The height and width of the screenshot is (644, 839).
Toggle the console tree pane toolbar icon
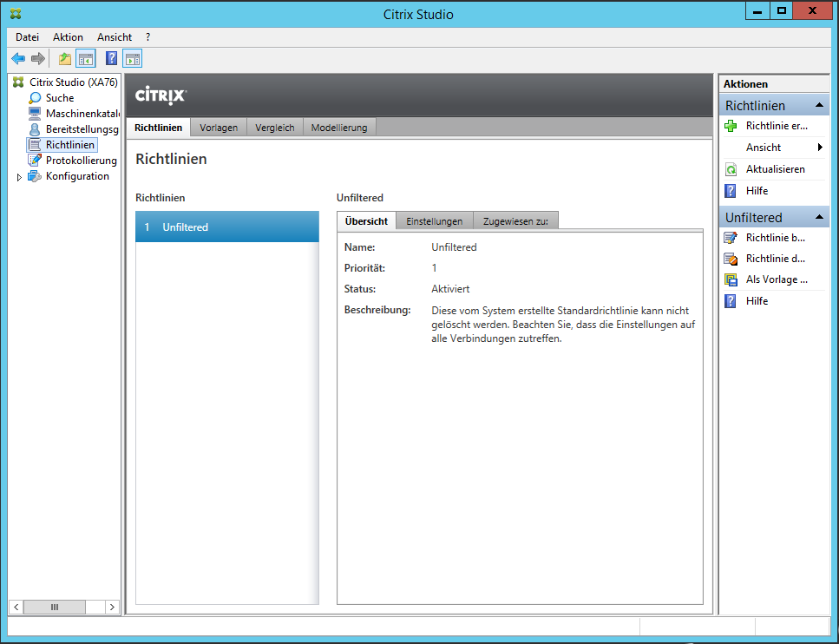86,58
